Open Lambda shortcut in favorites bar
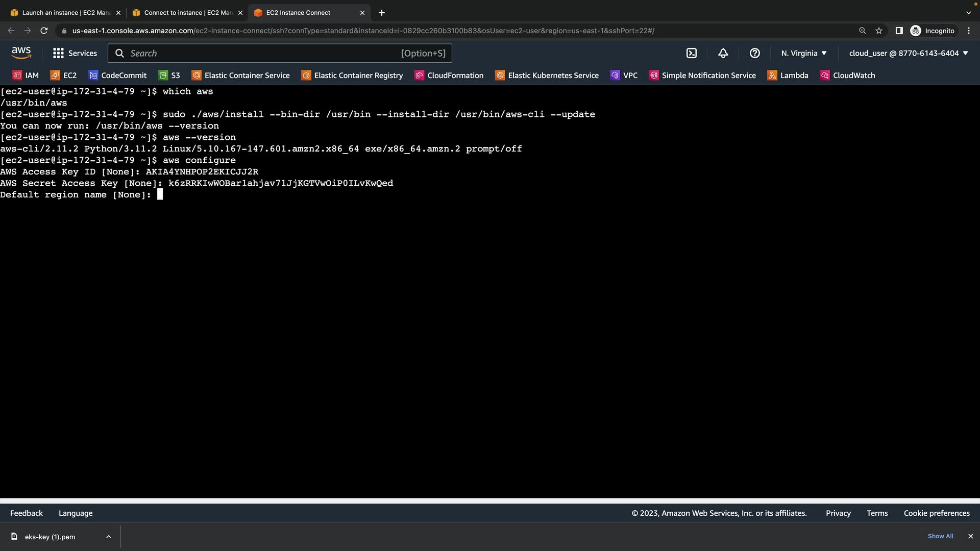Viewport: 980px width, 551px height. (788, 76)
